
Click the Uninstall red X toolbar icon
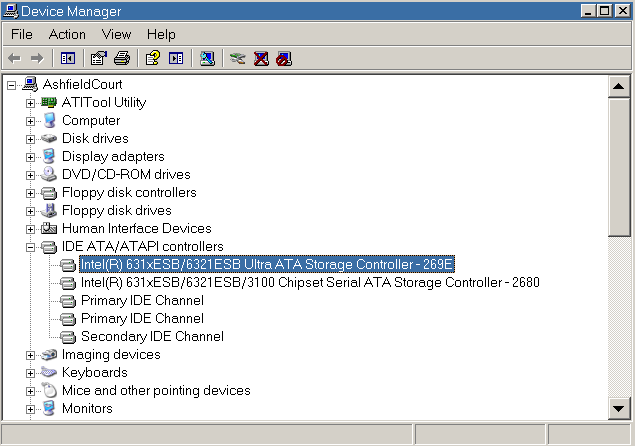click(x=261, y=59)
